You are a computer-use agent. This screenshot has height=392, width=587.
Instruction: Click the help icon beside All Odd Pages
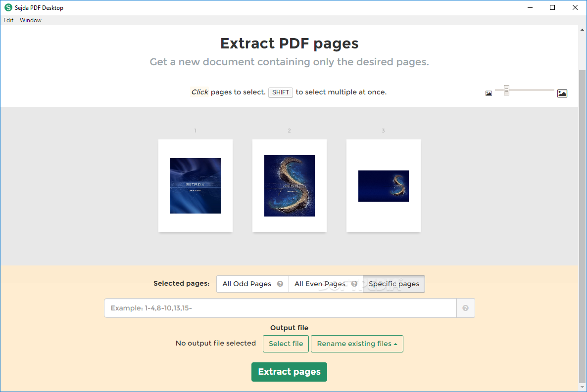280,284
